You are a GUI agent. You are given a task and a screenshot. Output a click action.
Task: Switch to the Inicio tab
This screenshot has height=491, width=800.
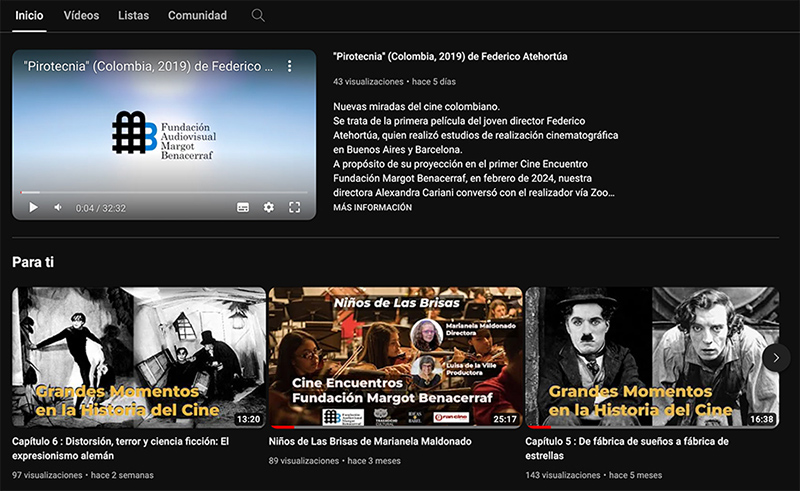click(29, 16)
